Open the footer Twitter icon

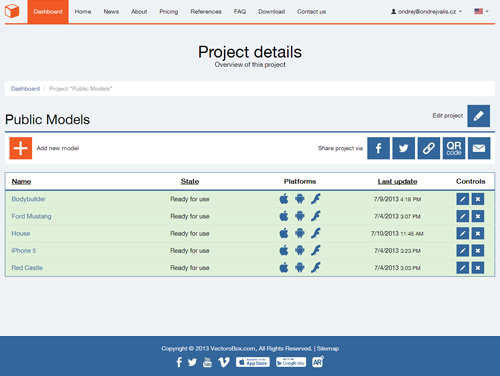click(x=192, y=362)
